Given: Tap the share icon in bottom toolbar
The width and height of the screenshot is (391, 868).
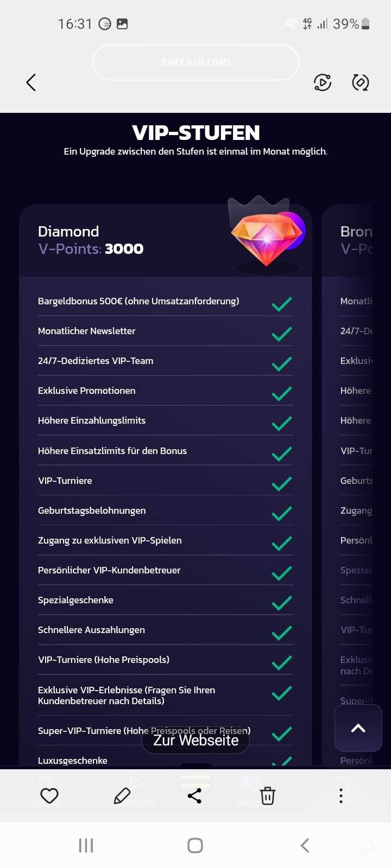Looking at the screenshot, I should pos(194,796).
